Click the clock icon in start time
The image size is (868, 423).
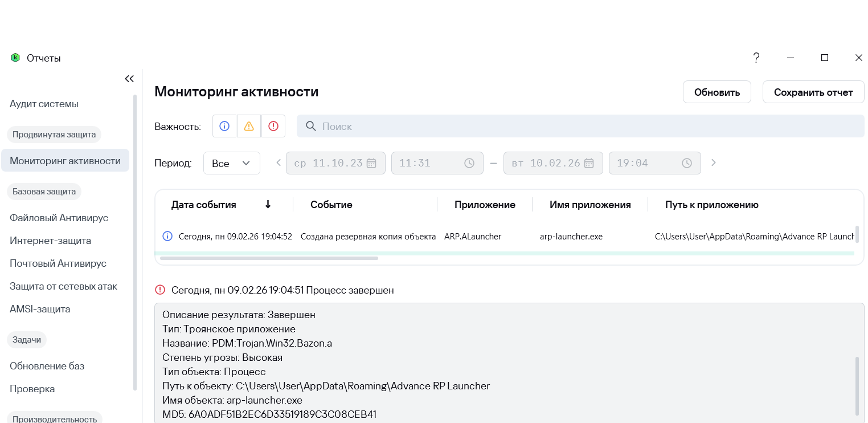point(469,163)
